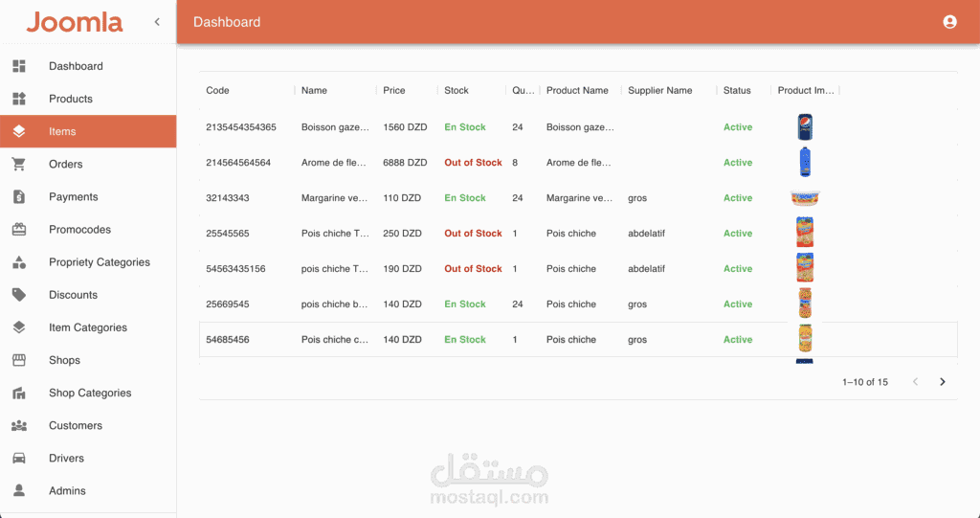Open the Discounts menu item
The height and width of the screenshot is (518, 980).
88,295
